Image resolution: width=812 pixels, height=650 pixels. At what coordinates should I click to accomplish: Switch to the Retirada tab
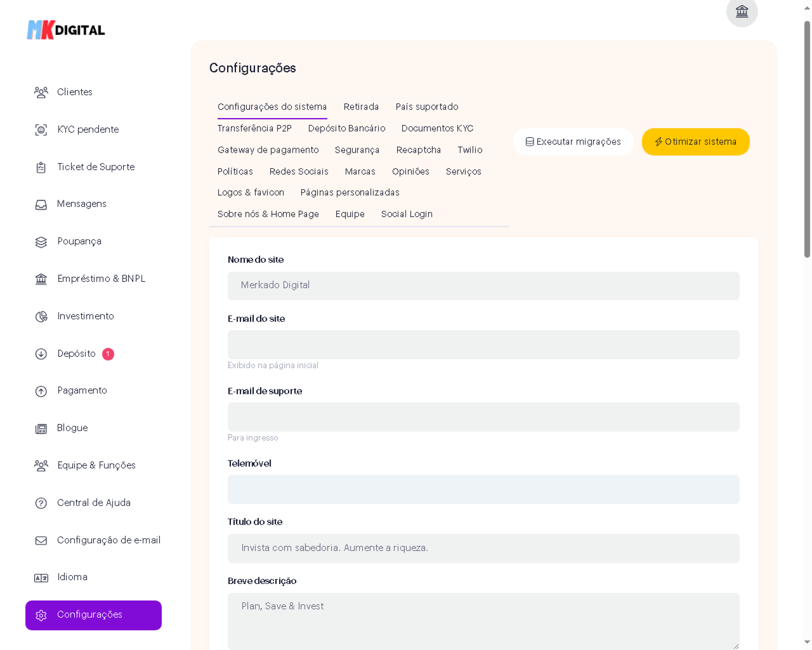click(x=361, y=107)
